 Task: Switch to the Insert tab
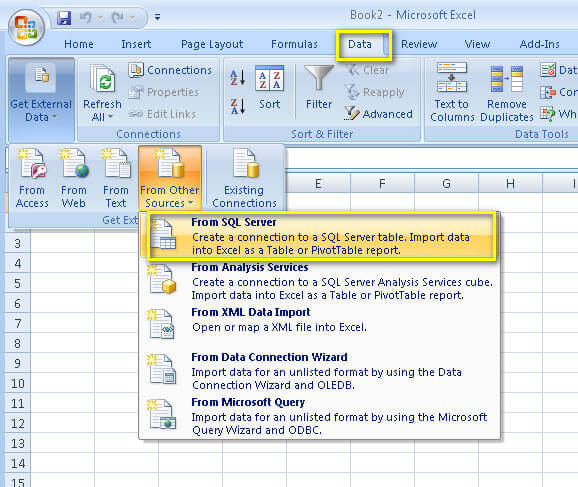(136, 44)
